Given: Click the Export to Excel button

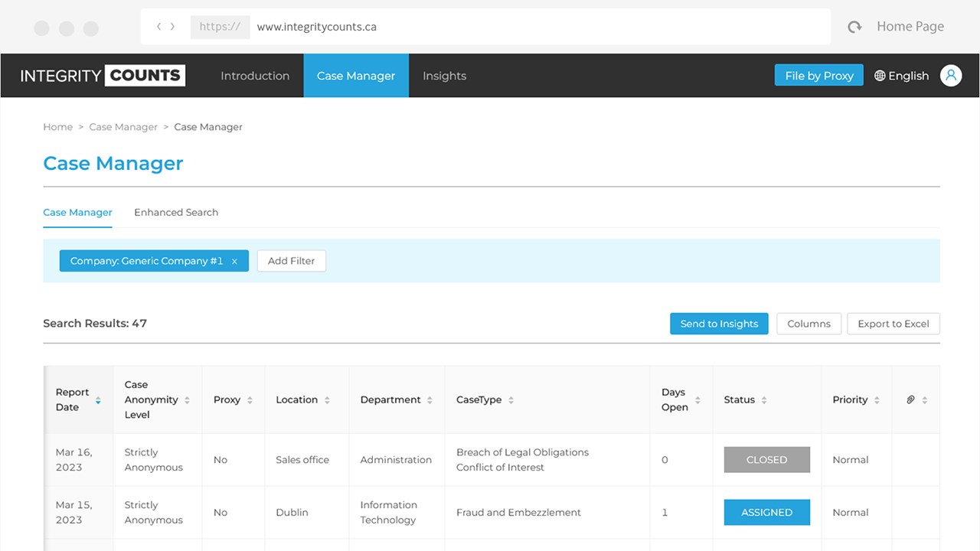Looking at the screenshot, I should coord(893,324).
